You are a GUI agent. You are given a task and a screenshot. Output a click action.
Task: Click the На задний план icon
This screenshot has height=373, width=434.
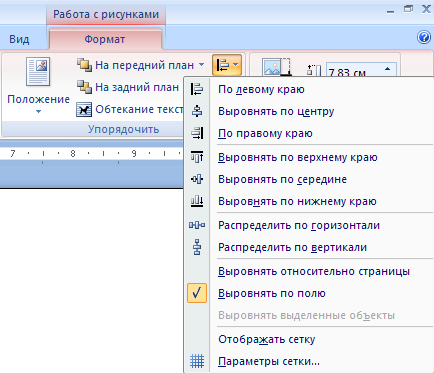[x=84, y=87]
